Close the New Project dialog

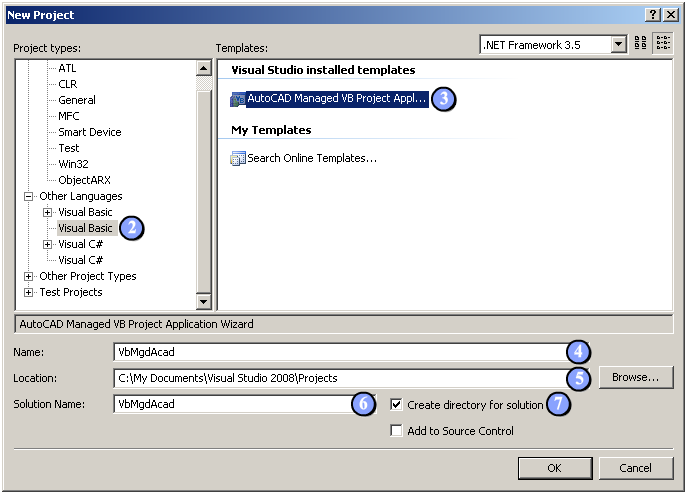(671, 15)
